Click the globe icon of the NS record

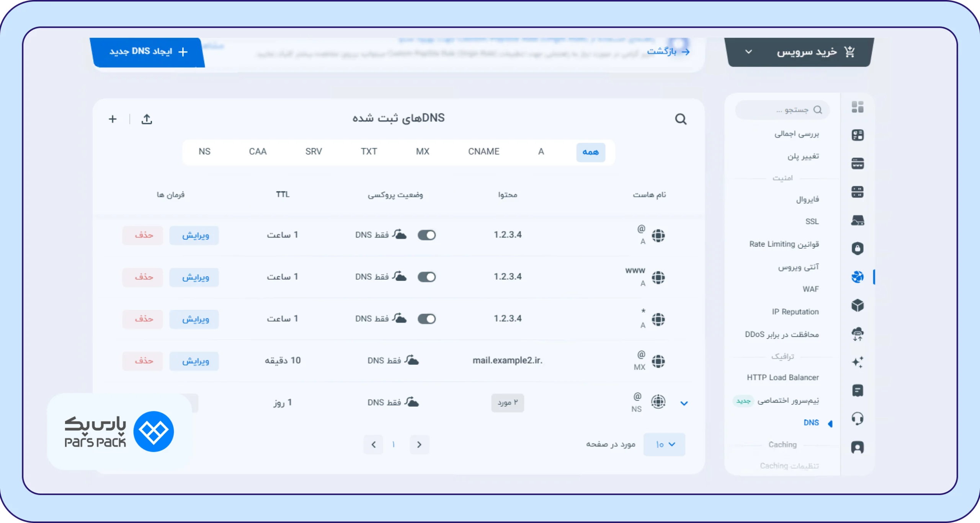point(658,401)
